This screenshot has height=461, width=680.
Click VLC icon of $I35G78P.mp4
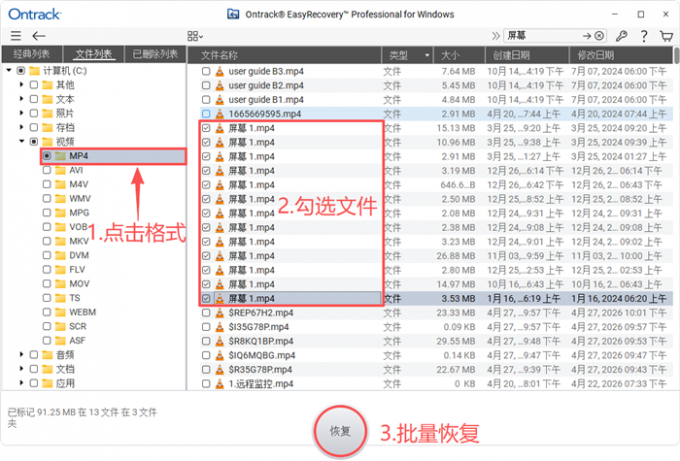(220, 327)
